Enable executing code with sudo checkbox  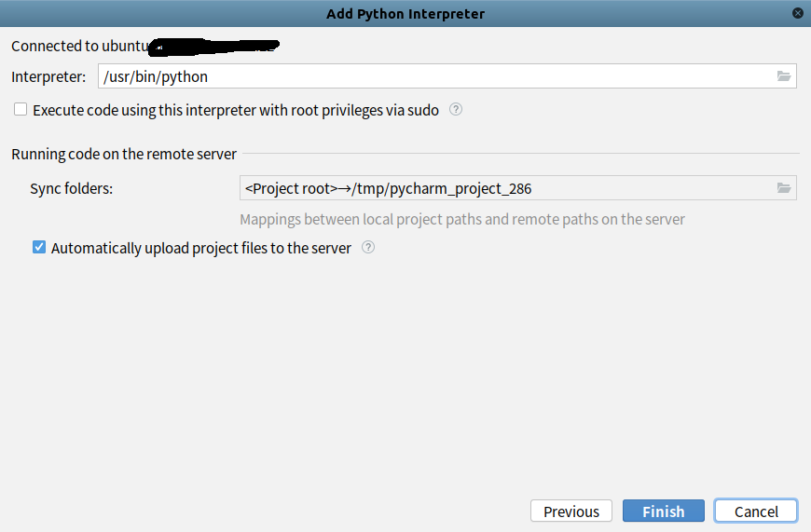[x=21, y=110]
